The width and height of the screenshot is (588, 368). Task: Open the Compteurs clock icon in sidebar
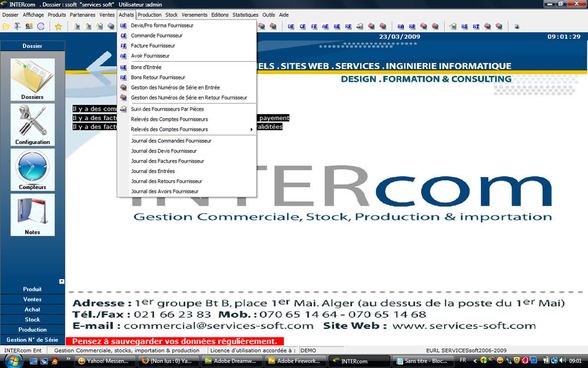pyautogui.click(x=32, y=170)
